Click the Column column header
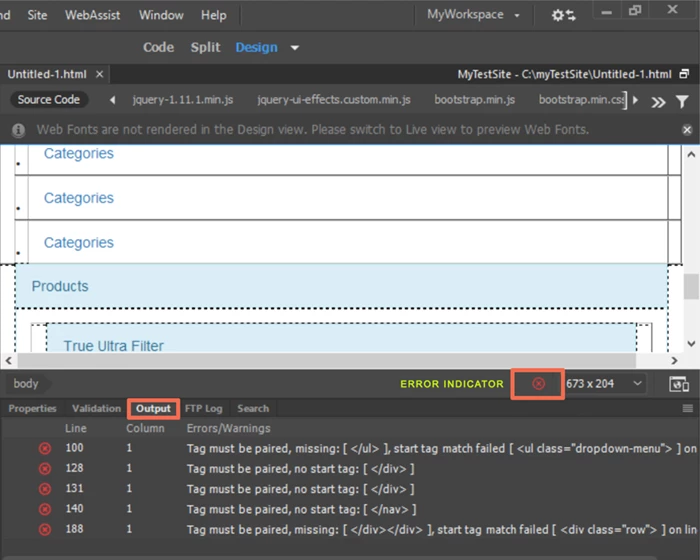The height and width of the screenshot is (560, 700). (x=145, y=428)
